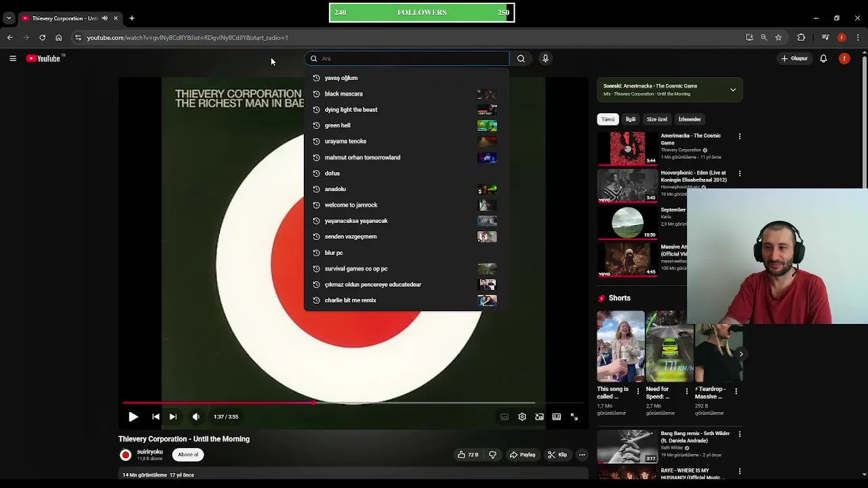
Task: Switch to miniplayer mode
Action: [539, 417]
